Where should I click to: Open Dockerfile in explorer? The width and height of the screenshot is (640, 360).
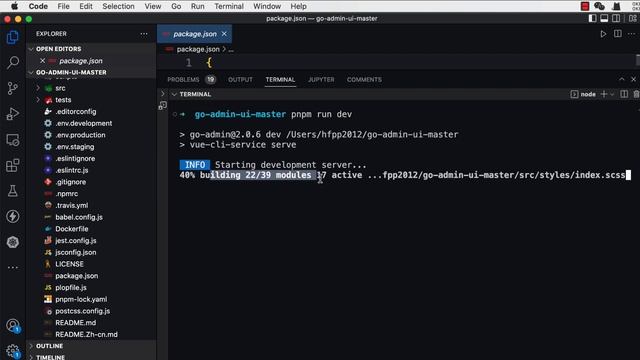click(71, 229)
